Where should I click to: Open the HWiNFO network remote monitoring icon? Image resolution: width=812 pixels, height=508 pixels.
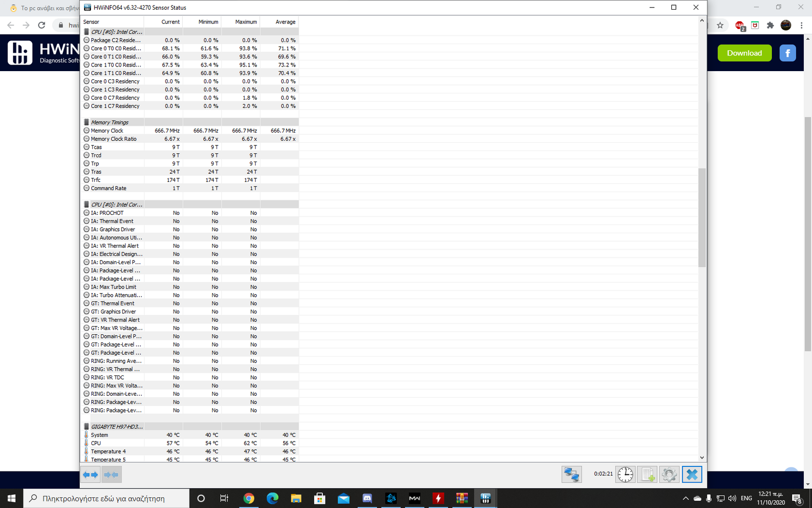[x=571, y=474]
